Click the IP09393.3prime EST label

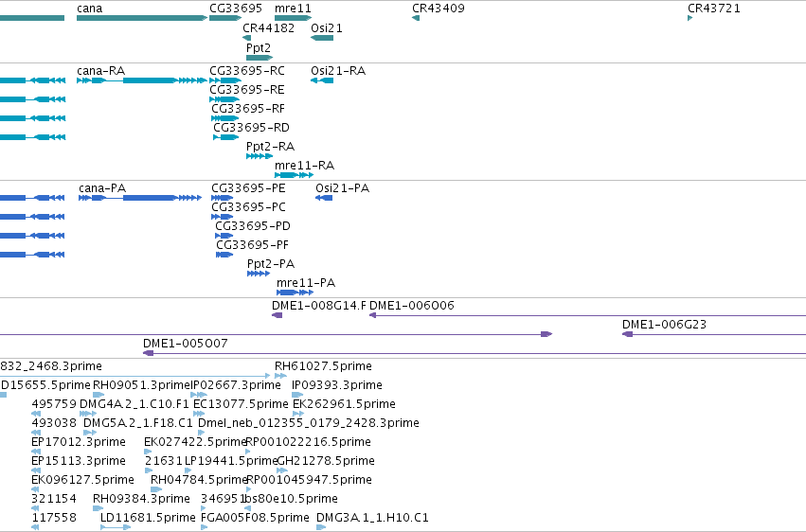[x=336, y=385]
